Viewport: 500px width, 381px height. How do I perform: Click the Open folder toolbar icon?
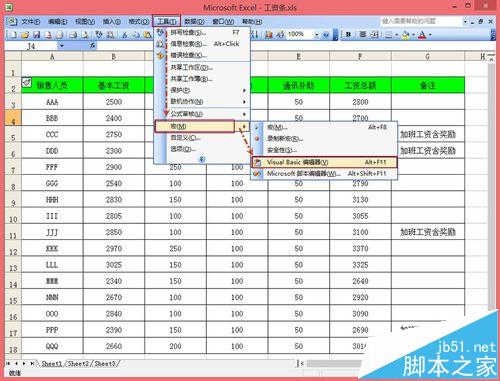[25, 34]
